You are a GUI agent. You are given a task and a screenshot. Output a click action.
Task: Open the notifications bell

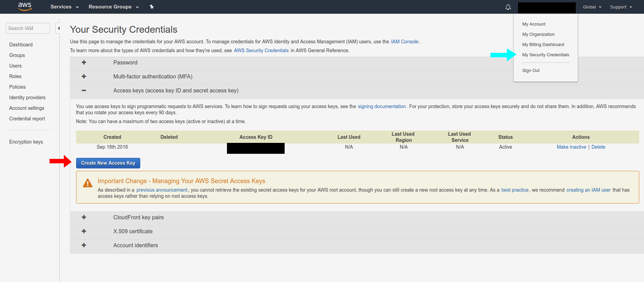click(x=508, y=7)
